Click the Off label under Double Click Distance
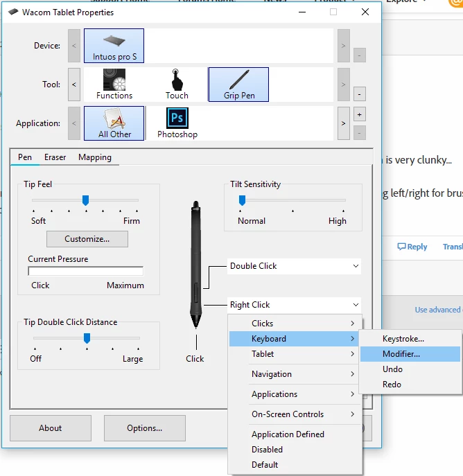 click(x=35, y=359)
